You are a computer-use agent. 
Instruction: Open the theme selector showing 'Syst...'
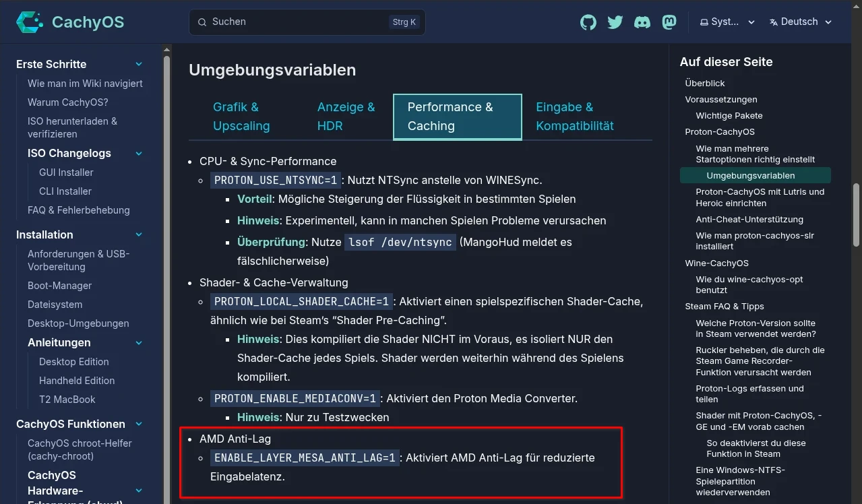tap(727, 22)
